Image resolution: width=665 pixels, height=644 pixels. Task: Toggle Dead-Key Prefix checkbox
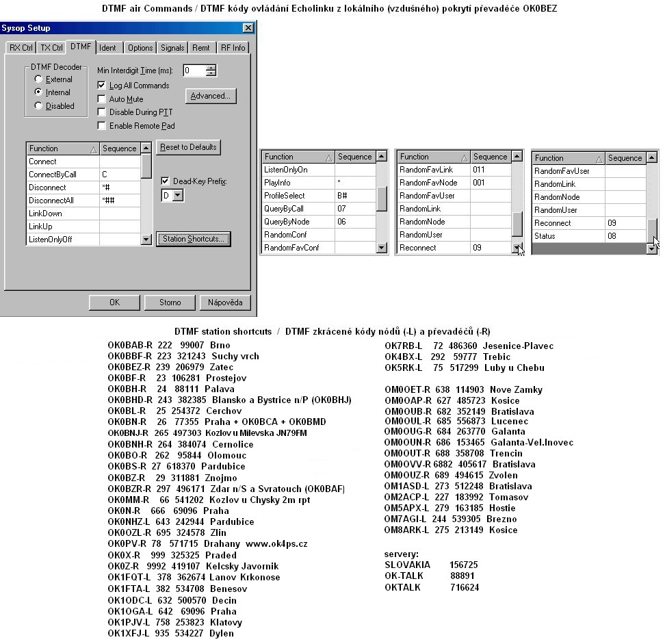166,181
